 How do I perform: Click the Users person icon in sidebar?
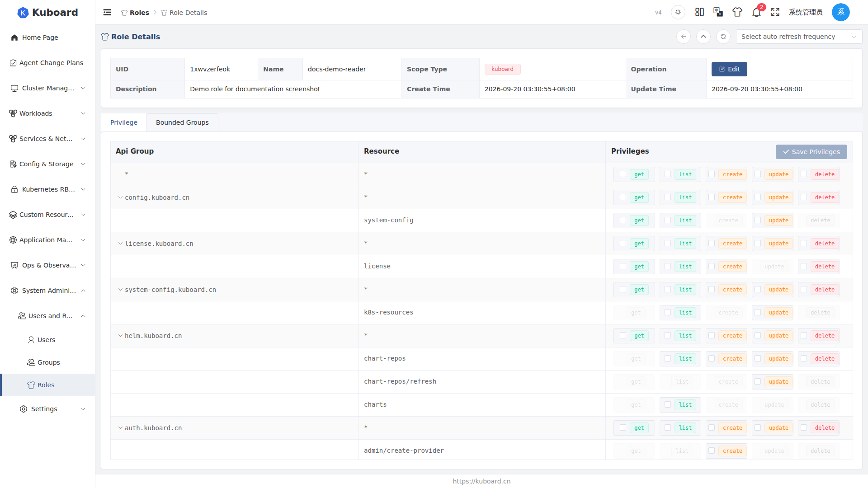[x=31, y=340]
